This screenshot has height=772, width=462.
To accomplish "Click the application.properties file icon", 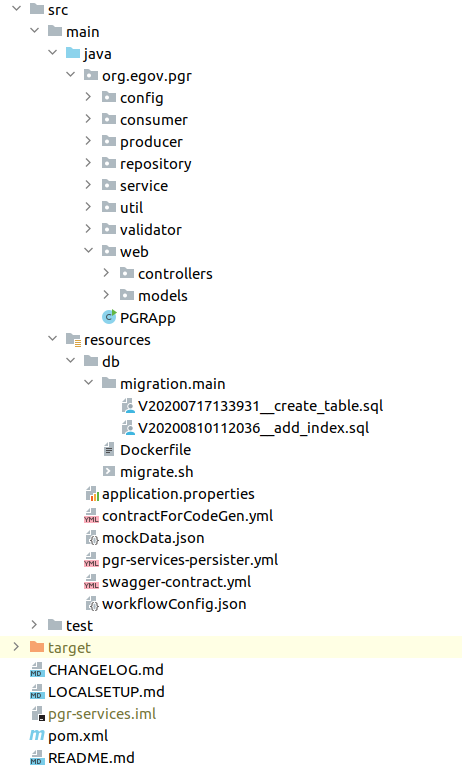I will point(92,494).
